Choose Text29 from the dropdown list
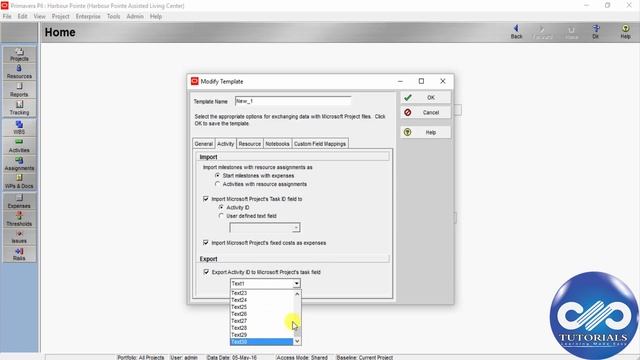Image resolution: width=640 pixels, height=360 pixels. point(262,335)
